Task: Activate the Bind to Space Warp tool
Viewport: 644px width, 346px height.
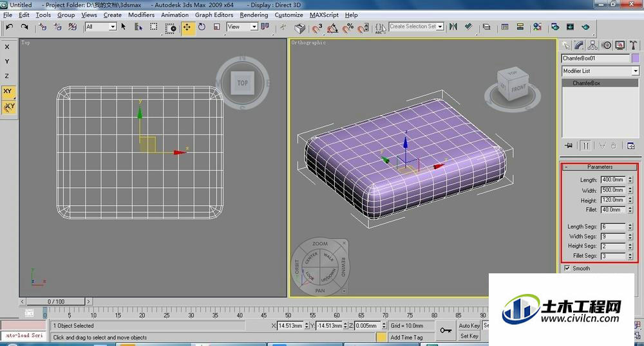Action: tap(73, 27)
